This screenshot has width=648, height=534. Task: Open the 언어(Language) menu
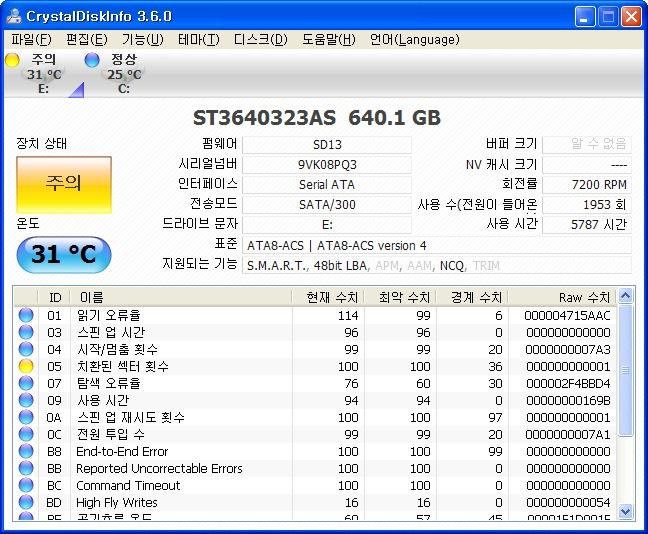(x=415, y=40)
